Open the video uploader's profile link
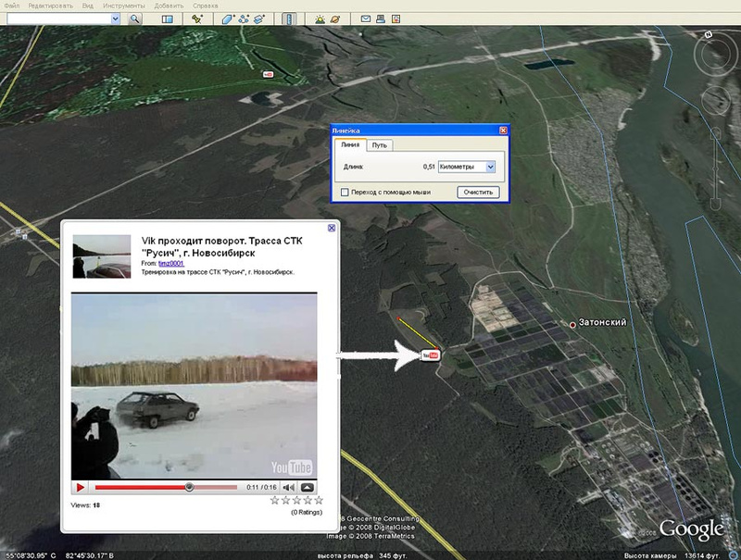Image resolution: width=741 pixels, height=560 pixels. (x=170, y=264)
